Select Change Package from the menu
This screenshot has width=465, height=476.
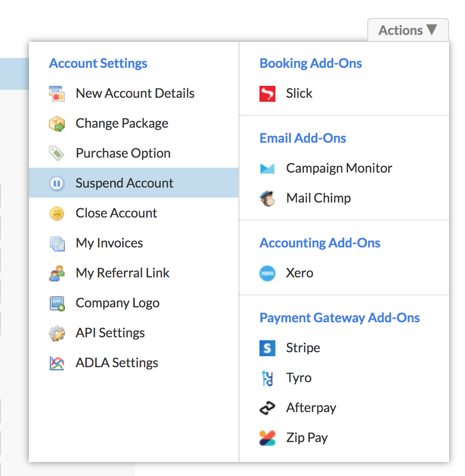pos(134,124)
